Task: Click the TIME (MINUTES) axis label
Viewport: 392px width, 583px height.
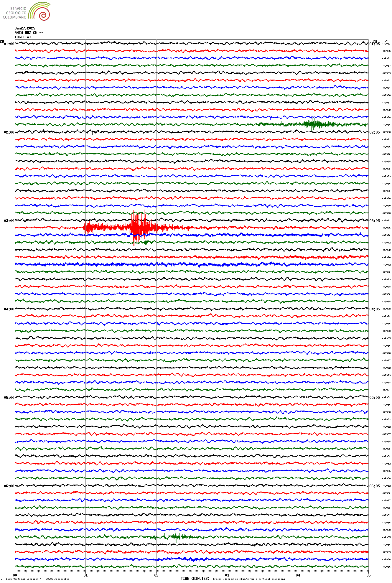Action: [195, 579]
